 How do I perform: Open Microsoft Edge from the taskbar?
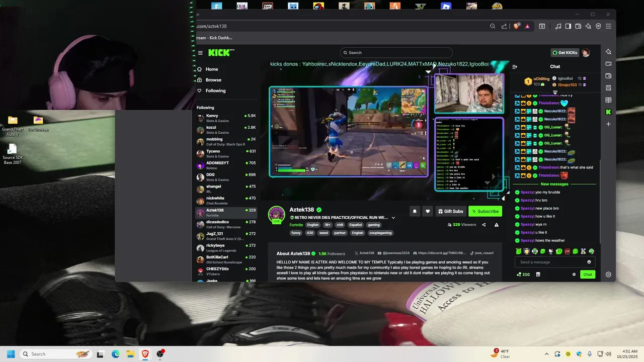[115, 354]
